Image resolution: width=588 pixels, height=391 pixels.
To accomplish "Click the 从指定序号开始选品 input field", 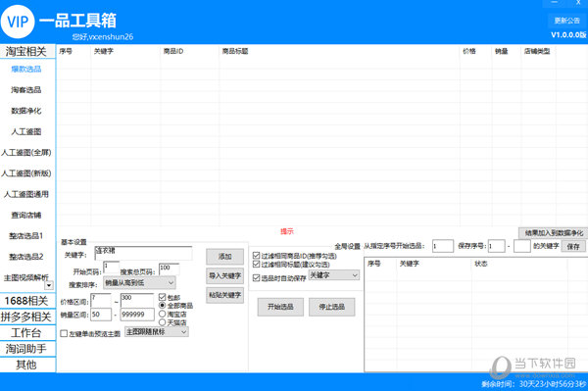I will [x=443, y=246].
